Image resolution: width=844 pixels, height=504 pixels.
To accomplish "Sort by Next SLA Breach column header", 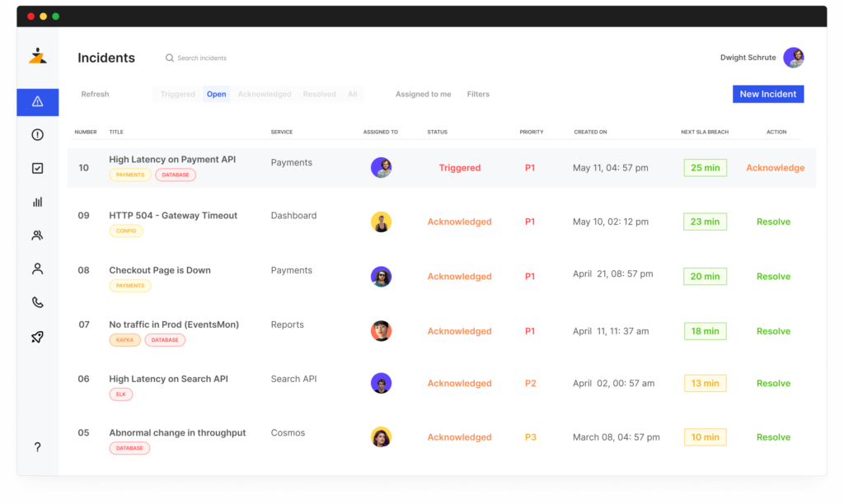I will 705,132.
